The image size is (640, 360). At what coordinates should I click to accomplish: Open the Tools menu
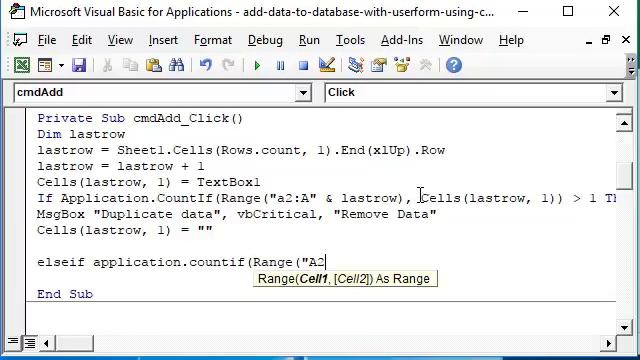coord(350,40)
